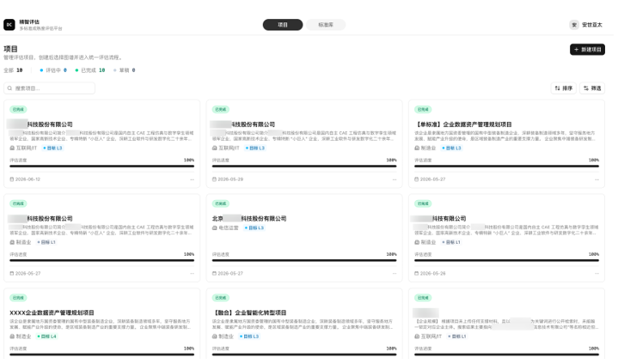
Task: Click industry icon beside 电信运营
Action: (x=215, y=227)
